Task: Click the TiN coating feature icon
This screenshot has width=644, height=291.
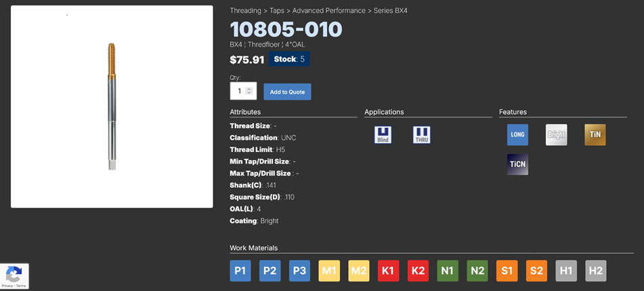Action: 595,135
